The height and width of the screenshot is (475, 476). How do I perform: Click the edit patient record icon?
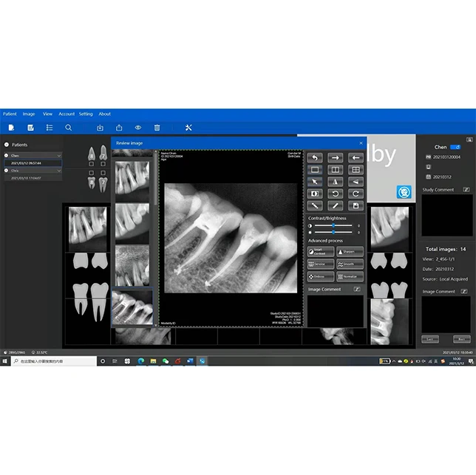point(30,128)
